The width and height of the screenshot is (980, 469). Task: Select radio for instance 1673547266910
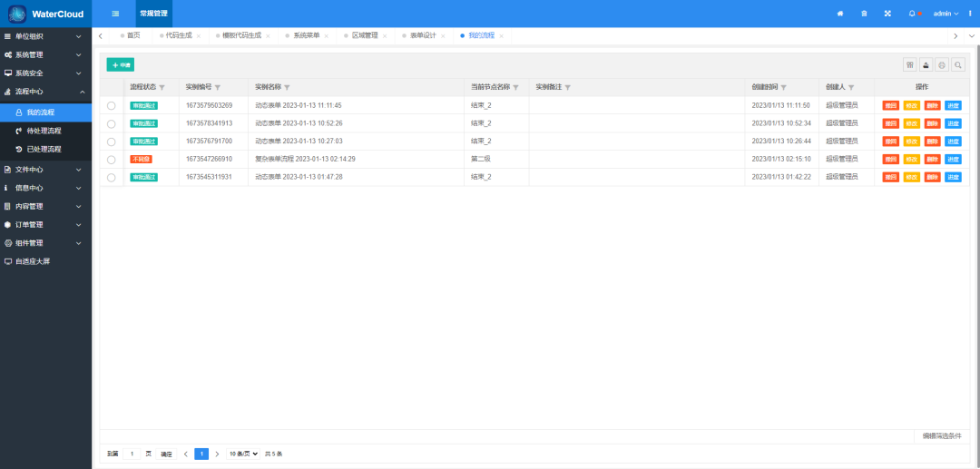pyautogui.click(x=112, y=160)
